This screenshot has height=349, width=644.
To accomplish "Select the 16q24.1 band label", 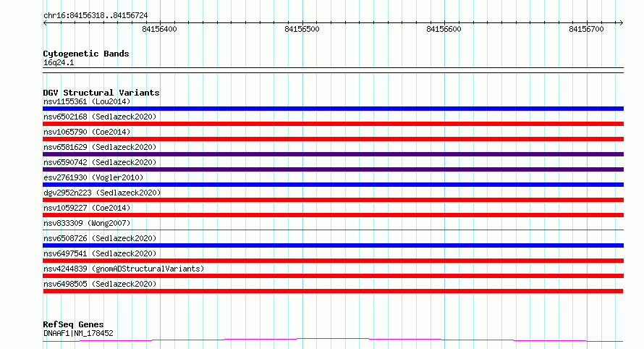I will 59,62.
